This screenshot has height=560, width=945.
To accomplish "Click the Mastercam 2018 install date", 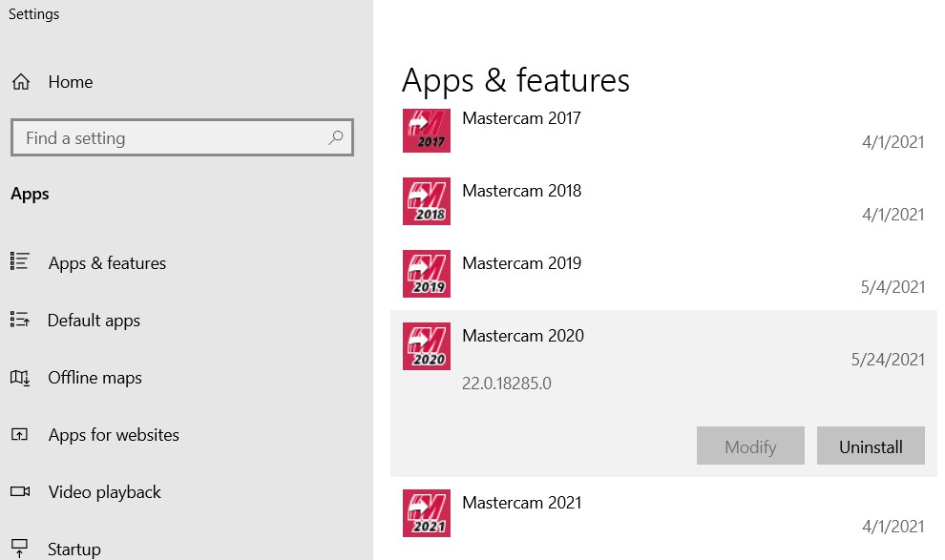I will click(x=893, y=214).
